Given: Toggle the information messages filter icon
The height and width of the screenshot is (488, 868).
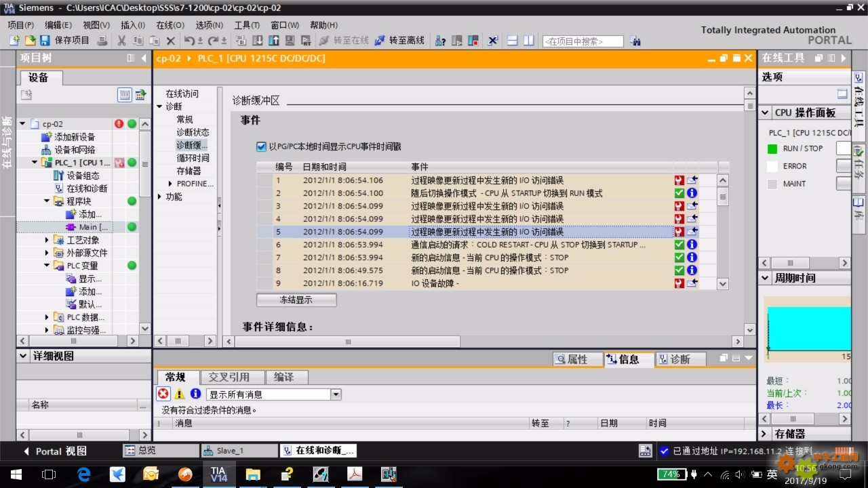Looking at the screenshot, I should coord(195,394).
